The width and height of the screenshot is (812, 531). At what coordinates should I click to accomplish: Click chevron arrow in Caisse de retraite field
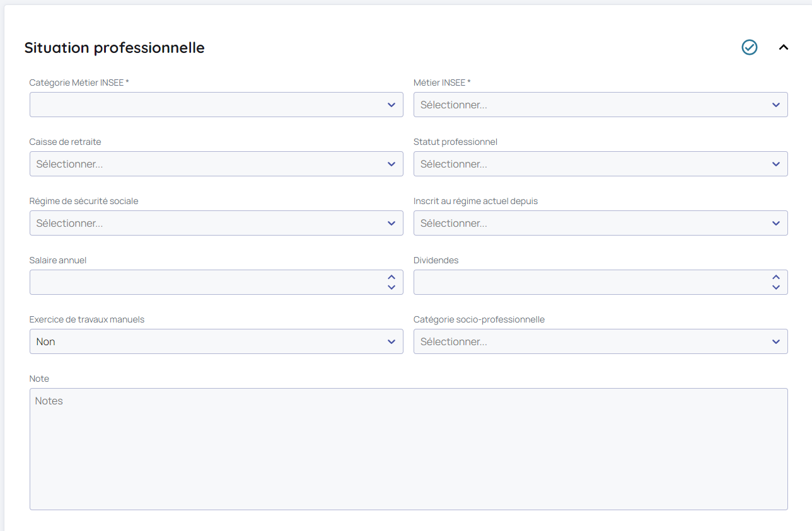[x=391, y=164]
